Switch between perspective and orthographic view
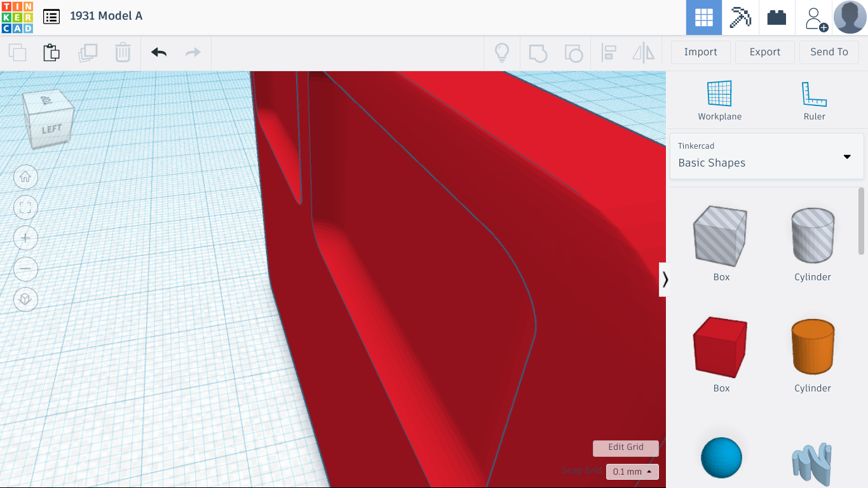Viewport: 868px width, 488px height. tap(25, 299)
